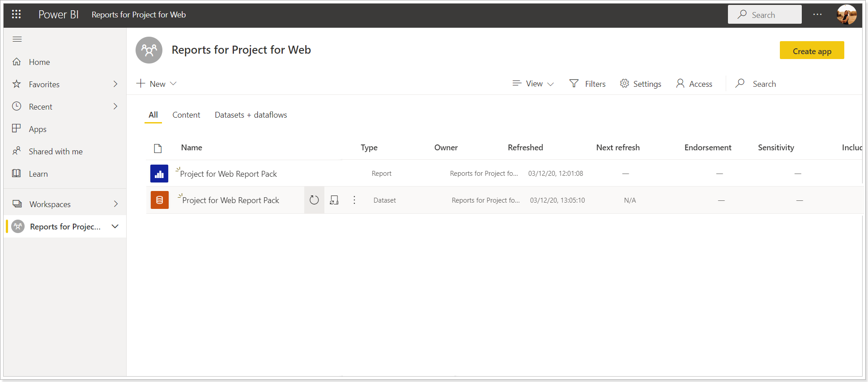Go to Home in sidebar
Screen dimensions: 868x382
(x=39, y=62)
